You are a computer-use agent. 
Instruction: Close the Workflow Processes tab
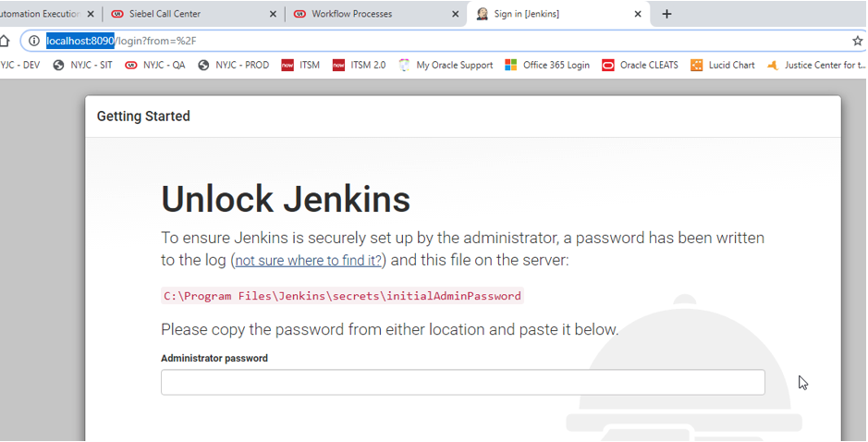pyautogui.click(x=456, y=14)
